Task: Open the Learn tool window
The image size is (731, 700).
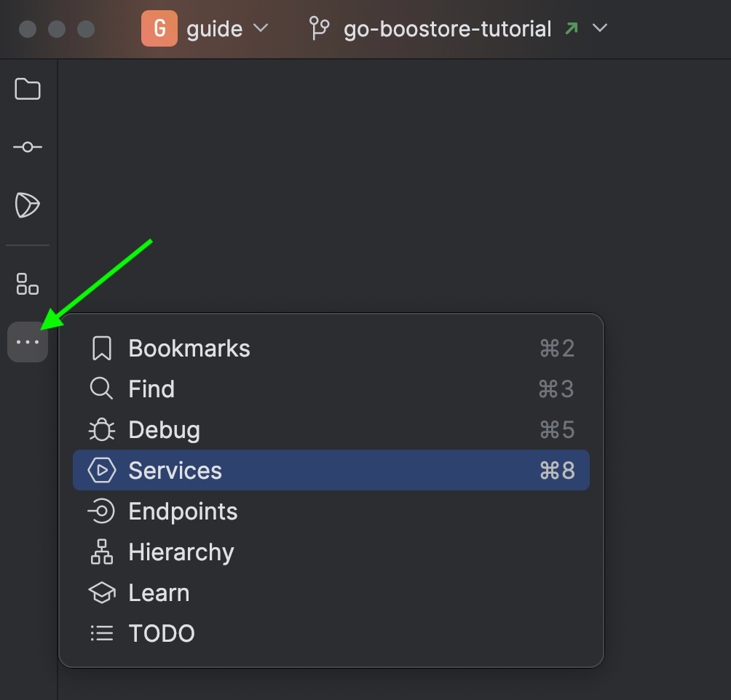Action: click(159, 593)
